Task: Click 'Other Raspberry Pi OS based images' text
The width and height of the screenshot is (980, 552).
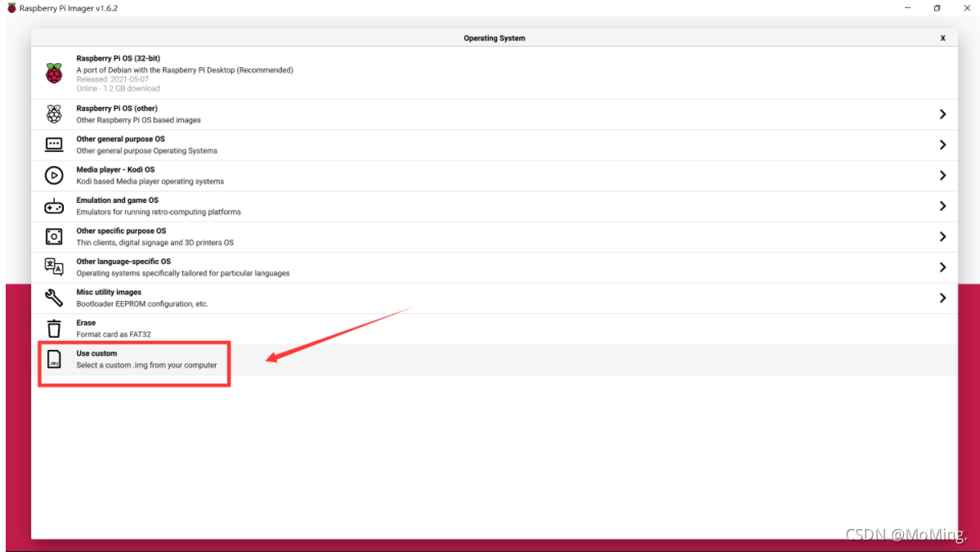Action: 139,120
